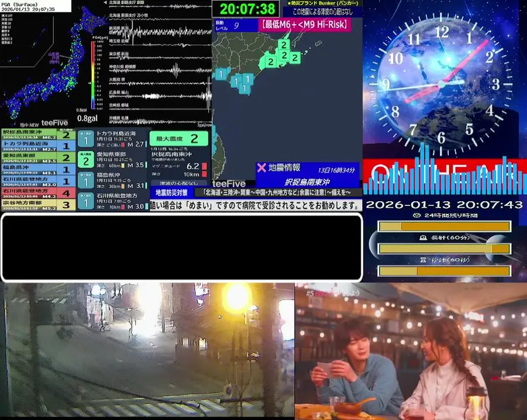Click the 神奈川県 相模原 waveform trace
Image resolution: width=527 pixels, height=420 pixels.
point(160,71)
